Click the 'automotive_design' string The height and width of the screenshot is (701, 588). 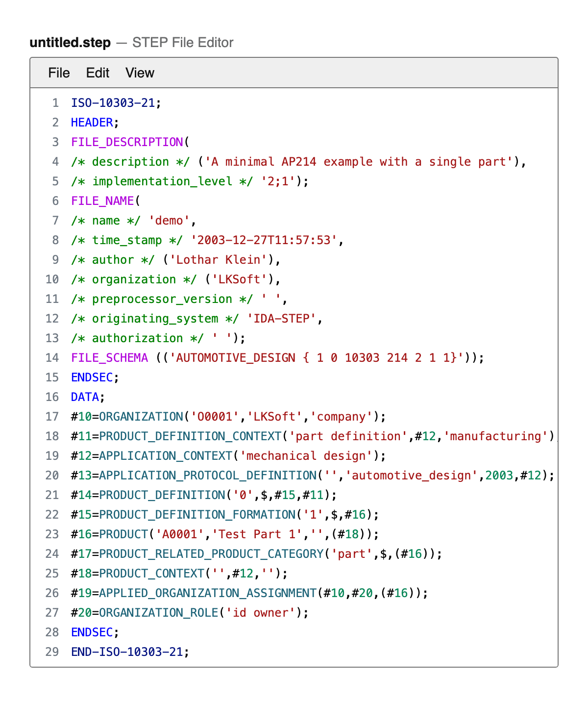(411, 476)
